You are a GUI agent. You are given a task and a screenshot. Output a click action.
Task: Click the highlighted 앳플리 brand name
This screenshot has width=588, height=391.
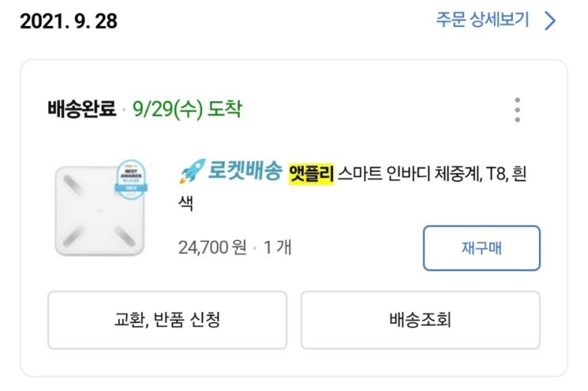point(312,173)
